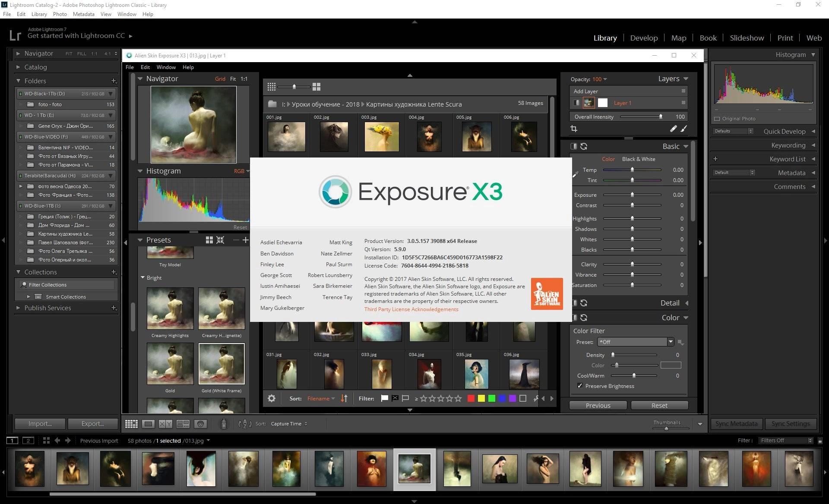
Task: Add a new folder with Folders plus icon
Action: 114,81
